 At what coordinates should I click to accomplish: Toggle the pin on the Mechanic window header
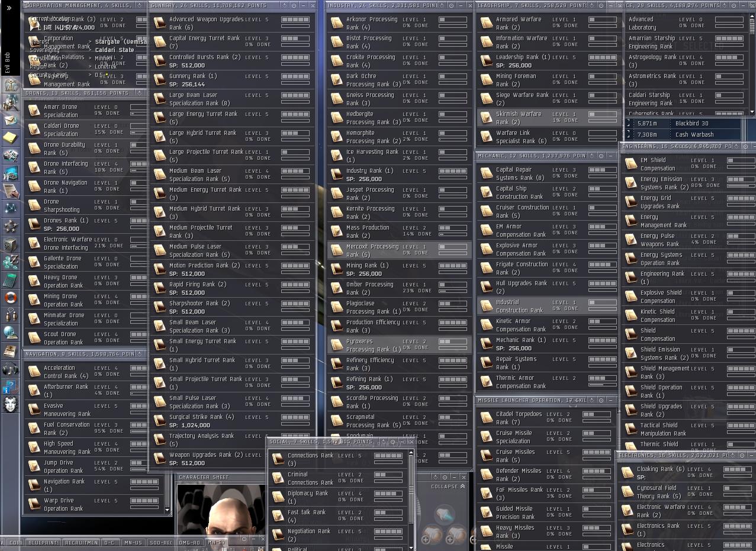point(591,156)
